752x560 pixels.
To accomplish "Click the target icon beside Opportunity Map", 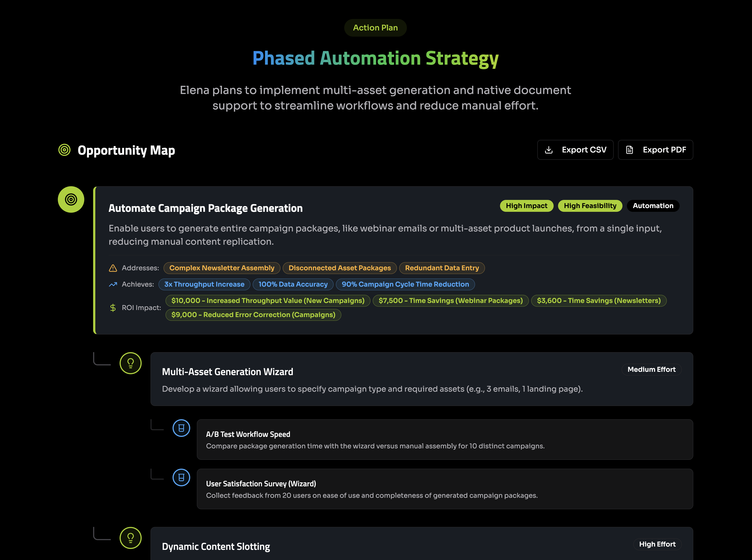I will click(x=64, y=150).
